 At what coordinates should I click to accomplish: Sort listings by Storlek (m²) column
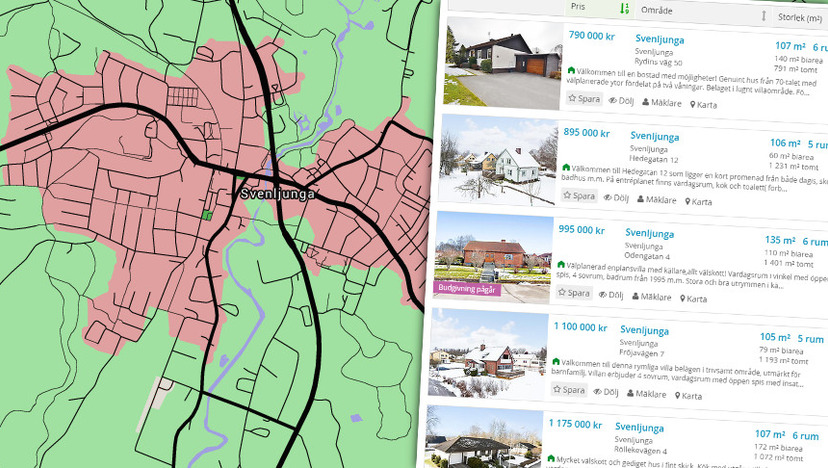[x=800, y=18]
